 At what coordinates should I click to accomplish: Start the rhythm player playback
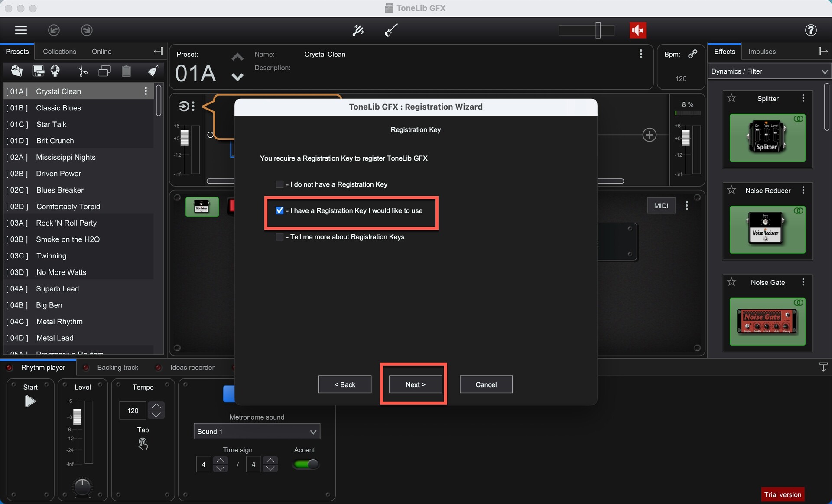click(30, 401)
